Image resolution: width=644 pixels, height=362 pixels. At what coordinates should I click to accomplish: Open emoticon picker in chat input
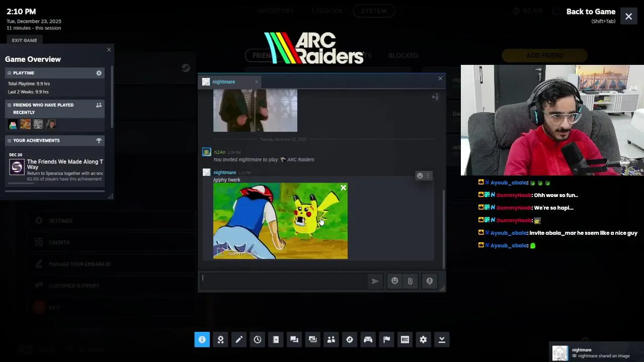(x=394, y=281)
